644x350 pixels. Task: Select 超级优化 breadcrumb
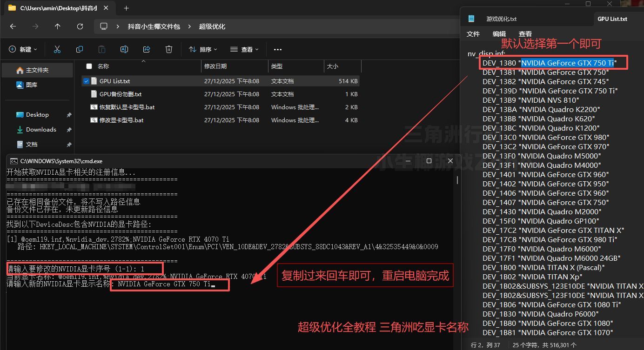[212, 26]
